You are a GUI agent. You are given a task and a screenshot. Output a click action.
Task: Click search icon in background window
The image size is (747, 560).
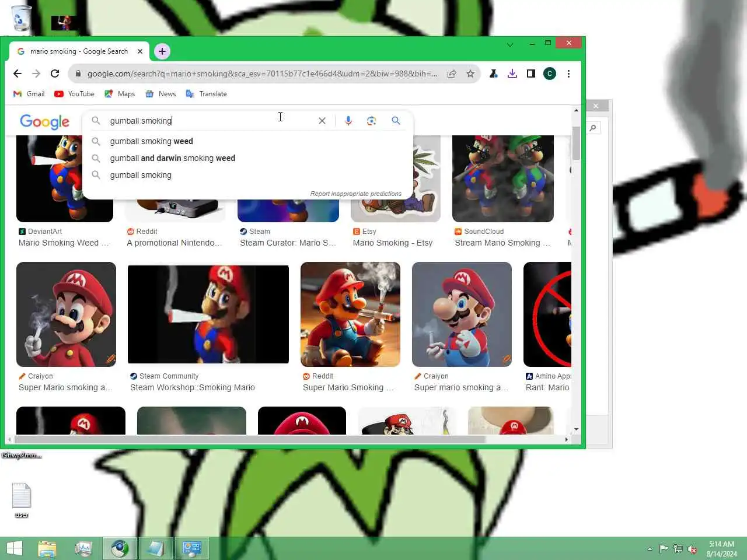[x=593, y=128]
